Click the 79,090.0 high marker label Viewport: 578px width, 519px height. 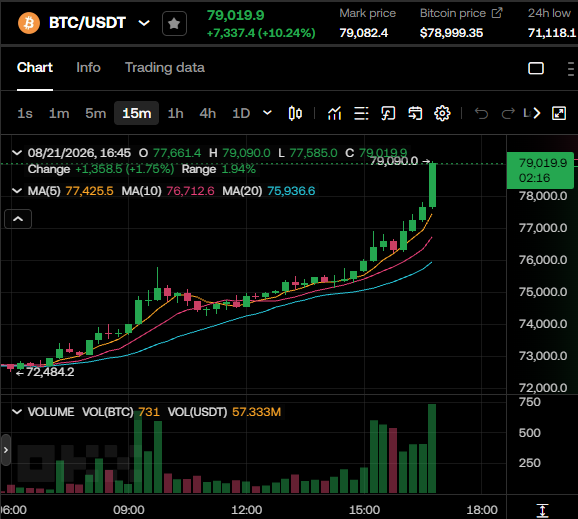tap(394, 161)
